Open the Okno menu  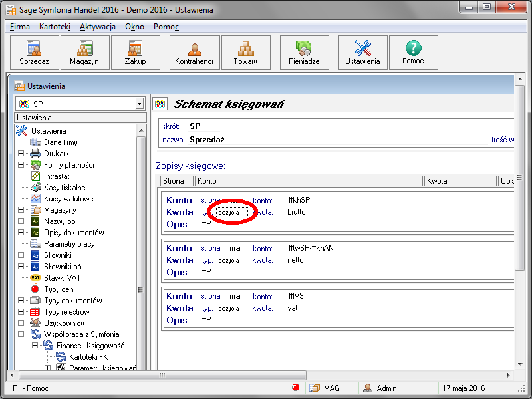(134, 27)
